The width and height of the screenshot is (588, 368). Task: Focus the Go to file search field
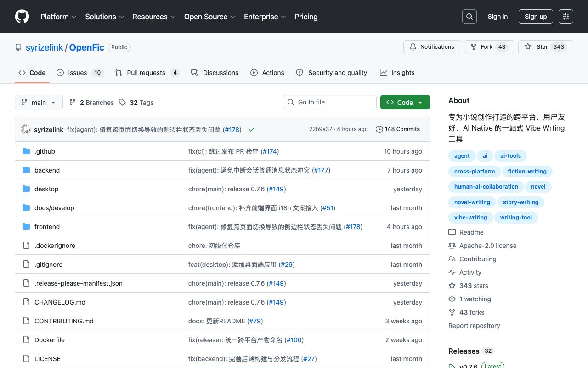pos(330,102)
